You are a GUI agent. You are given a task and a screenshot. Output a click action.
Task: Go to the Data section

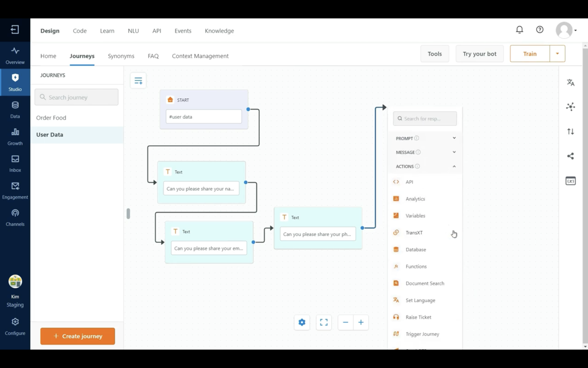coord(15,110)
